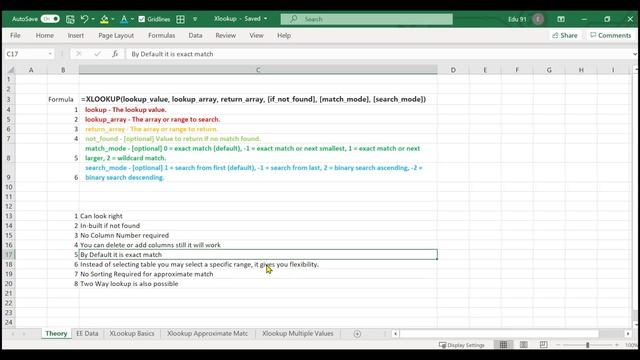640x360 pixels.
Task: Open the View ribbon tab
Action: click(256, 36)
